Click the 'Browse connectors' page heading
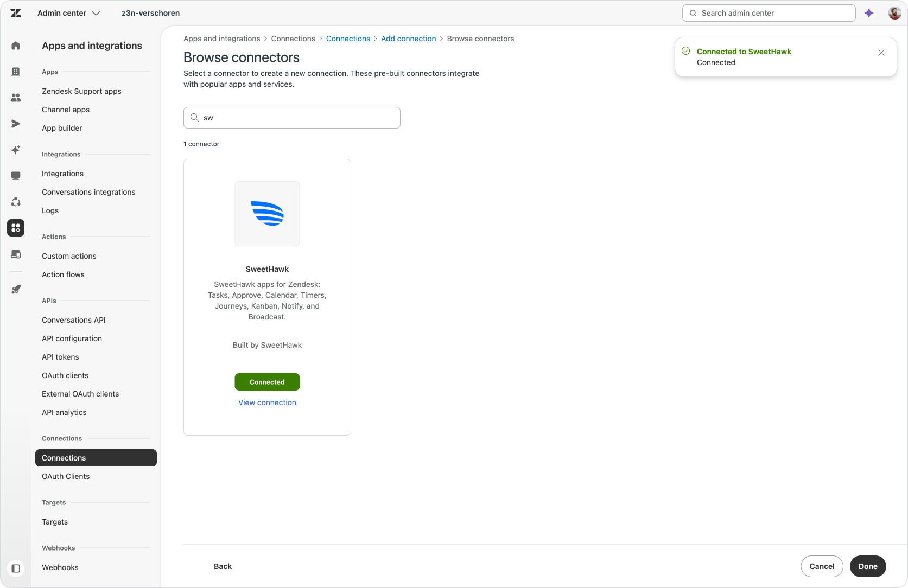 [x=242, y=57]
